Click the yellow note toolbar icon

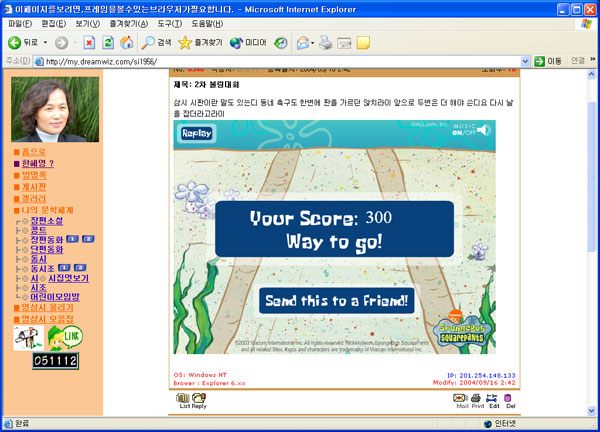pyautogui.click(x=363, y=42)
